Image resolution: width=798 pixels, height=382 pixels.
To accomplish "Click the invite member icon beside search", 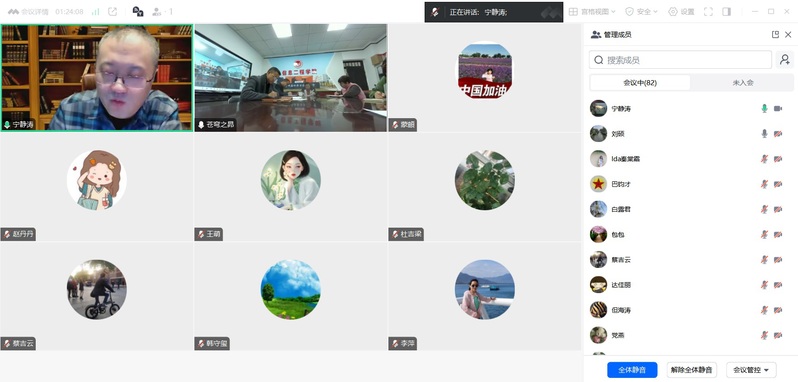I will [785, 60].
